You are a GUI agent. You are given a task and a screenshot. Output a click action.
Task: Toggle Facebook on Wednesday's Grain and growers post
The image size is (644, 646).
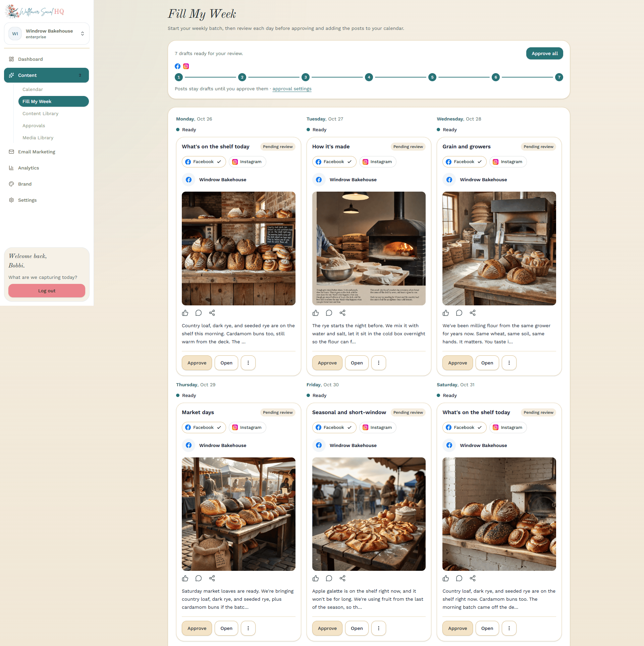pos(464,162)
